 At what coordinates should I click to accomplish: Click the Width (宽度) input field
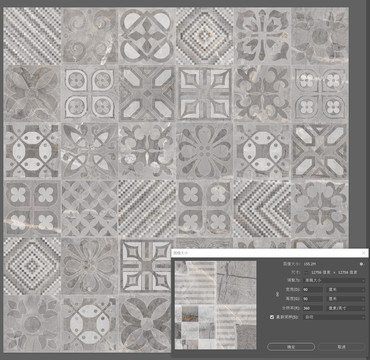[x=313, y=290]
